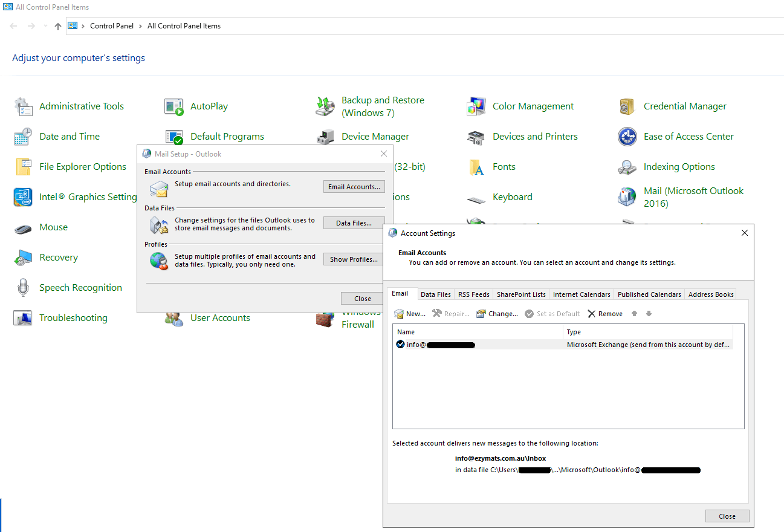
Task: Open File Explorer Options icon
Action: click(x=23, y=167)
